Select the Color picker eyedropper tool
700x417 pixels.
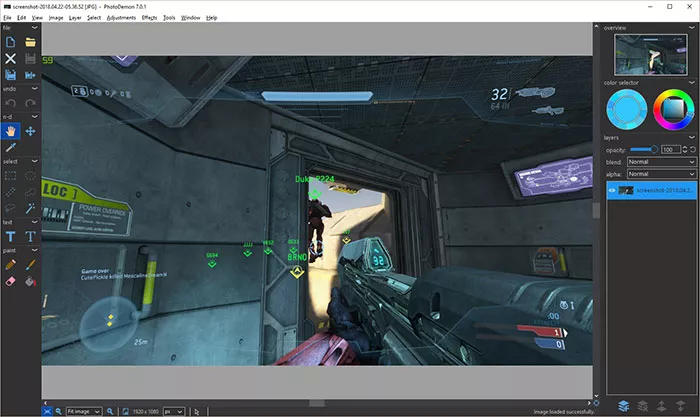pos(10,147)
